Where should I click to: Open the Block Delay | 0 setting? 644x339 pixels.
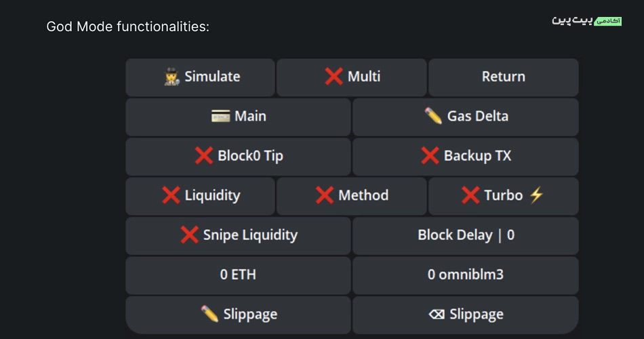pyautogui.click(x=466, y=236)
